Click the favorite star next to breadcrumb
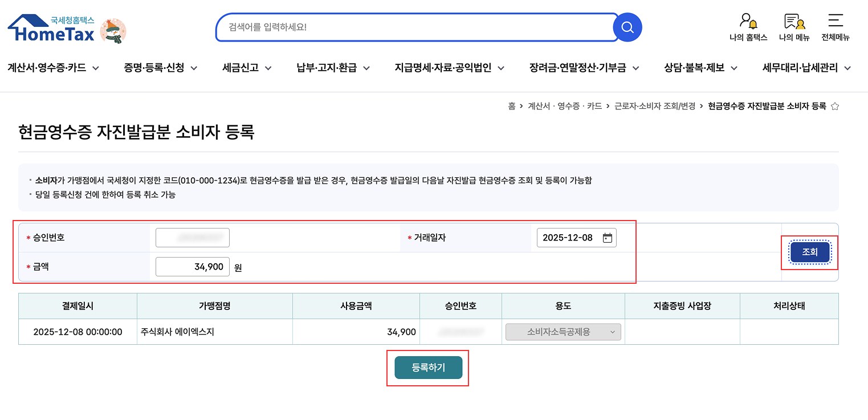 tap(835, 106)
